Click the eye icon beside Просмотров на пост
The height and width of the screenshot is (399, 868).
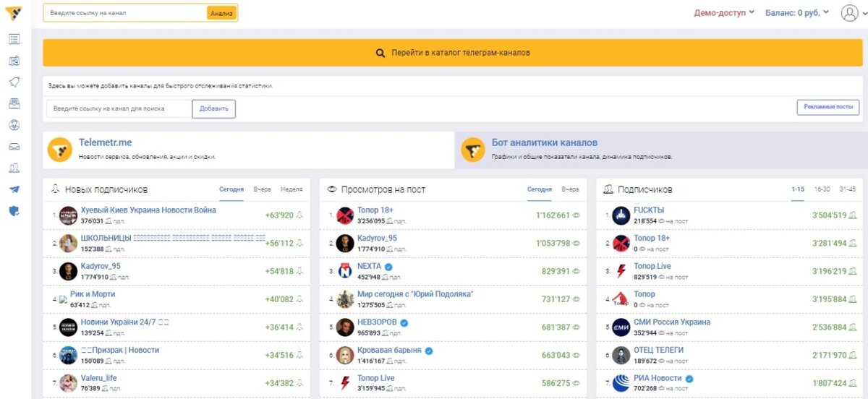pyautogui.click(x=332, y=189)
